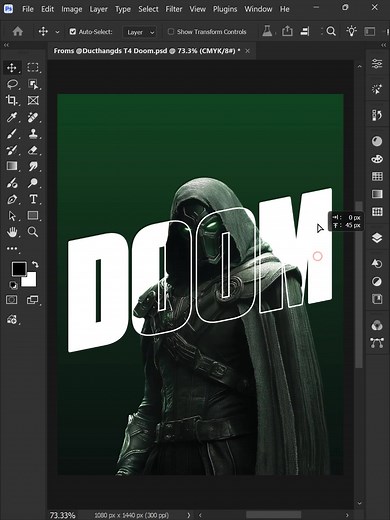Swap foreground and background colors
This screenshot has width=390, height=520.
[35, 265]
